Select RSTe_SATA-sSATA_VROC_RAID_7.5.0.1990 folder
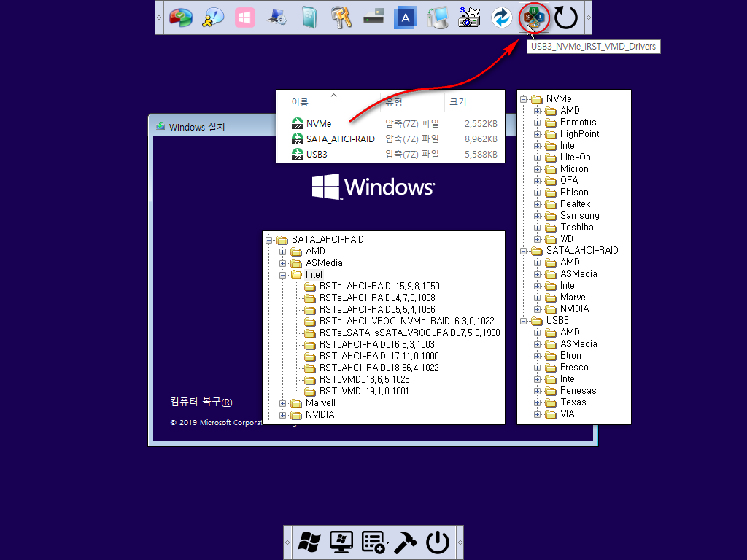747x560 pixels. (410, 332)
